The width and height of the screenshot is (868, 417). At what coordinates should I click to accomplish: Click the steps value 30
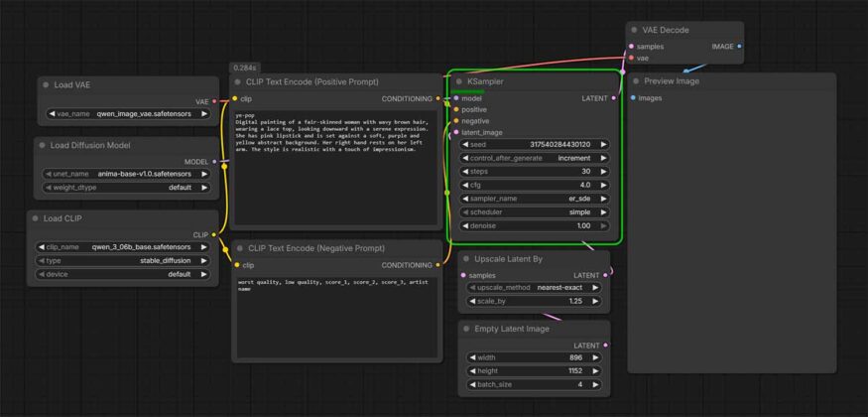pyautogui.click(x=585, y=172)
